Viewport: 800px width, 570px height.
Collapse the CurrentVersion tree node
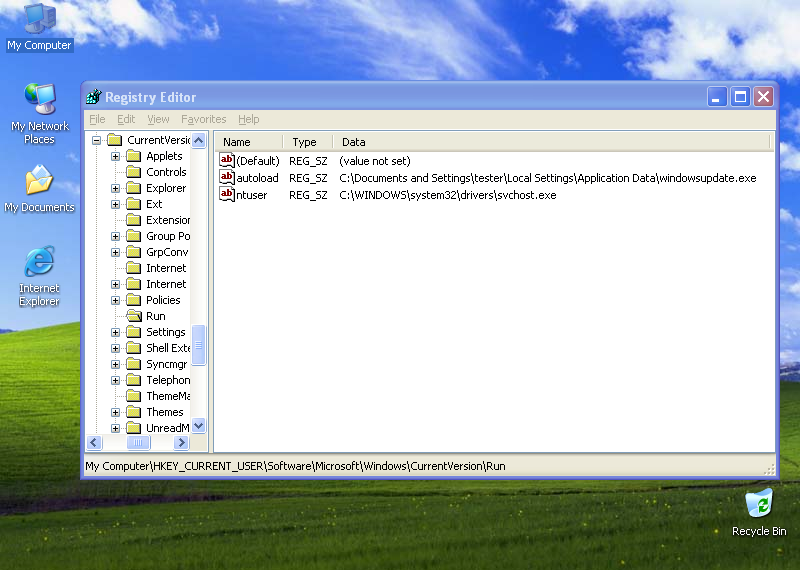(x=96, y=140)
